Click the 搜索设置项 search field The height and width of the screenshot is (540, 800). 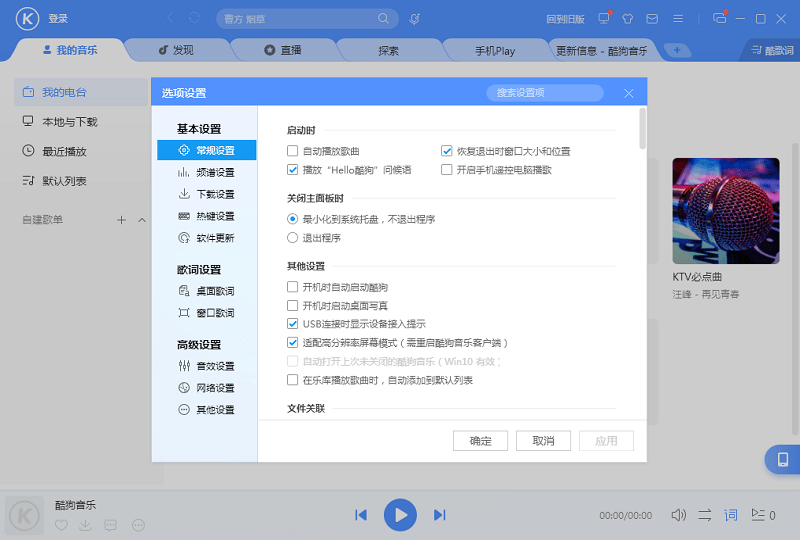click(544, 92)
